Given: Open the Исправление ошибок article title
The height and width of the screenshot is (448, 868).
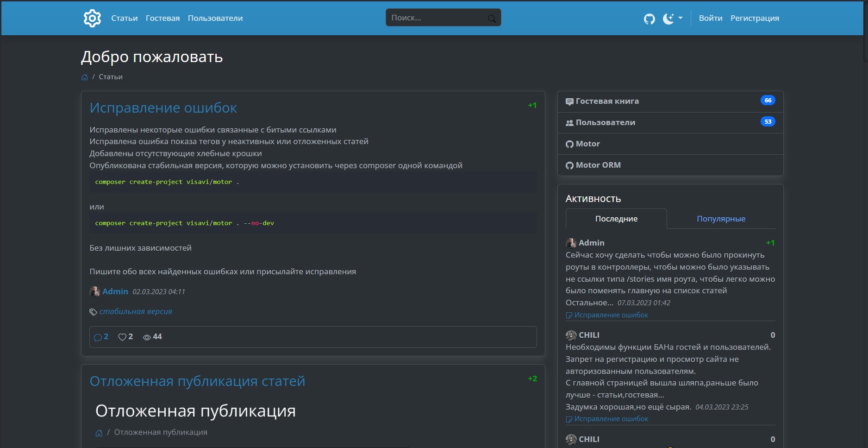Looking at the screenshot, I should click(163, 107).
